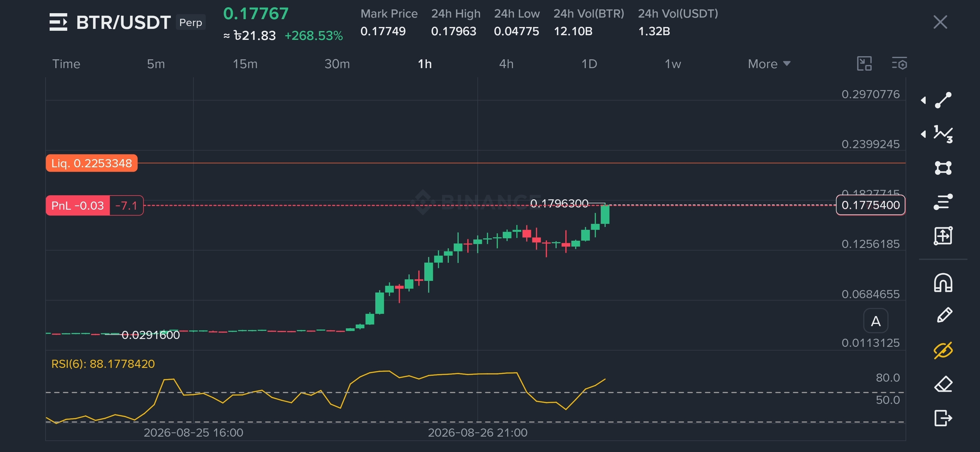
Task: Tap the 2026-08-26 21:00 time label
Action: pos(477,433)
